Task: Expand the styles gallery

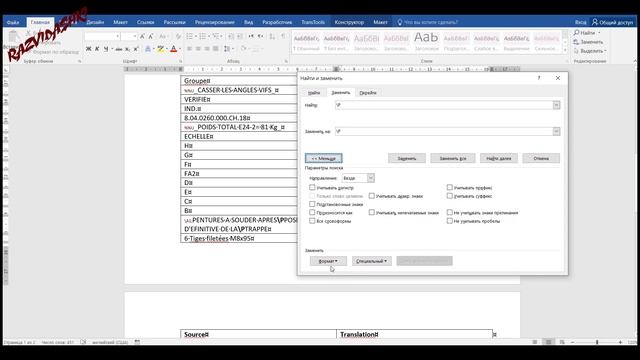Action: [565, 50]
